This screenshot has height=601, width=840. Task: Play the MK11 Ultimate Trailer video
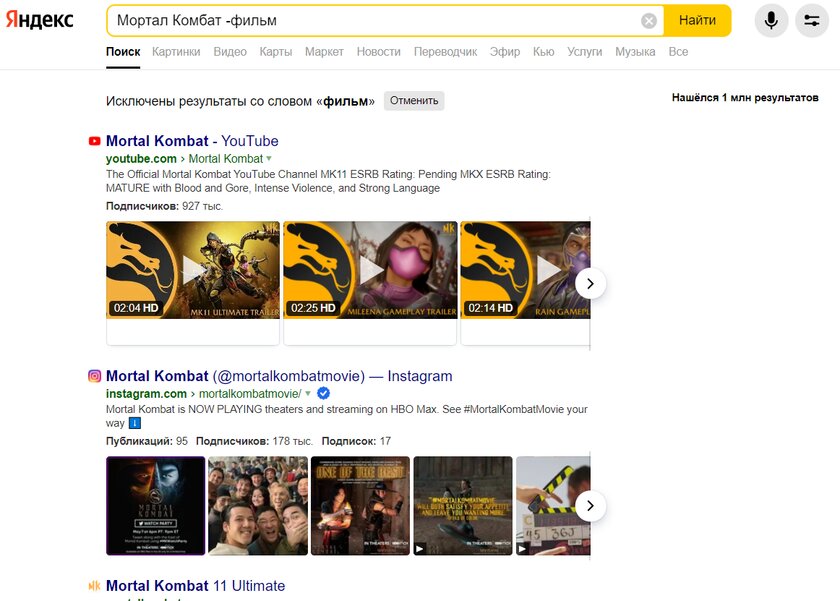[193, 270]
